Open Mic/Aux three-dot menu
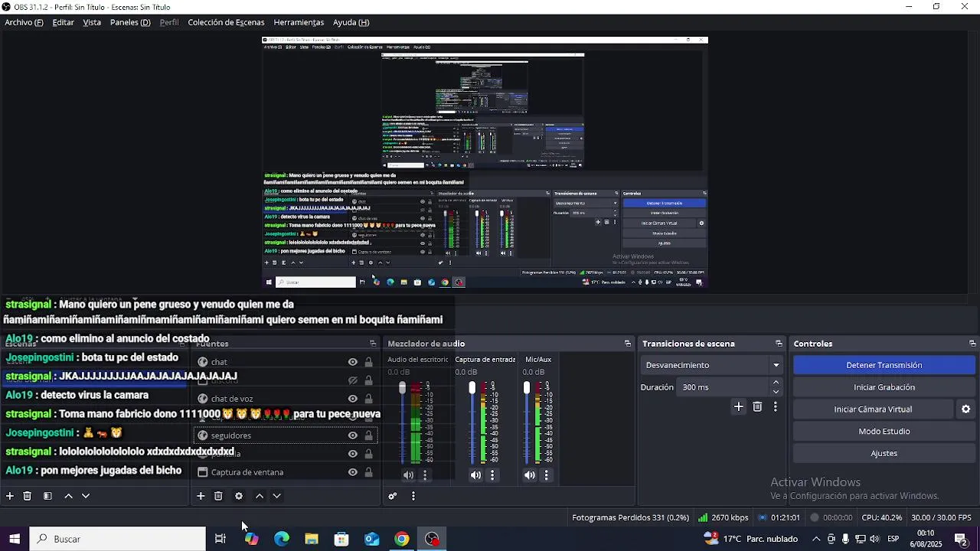The width and height of the screenshot is (980, 551). tap(546, 475)
